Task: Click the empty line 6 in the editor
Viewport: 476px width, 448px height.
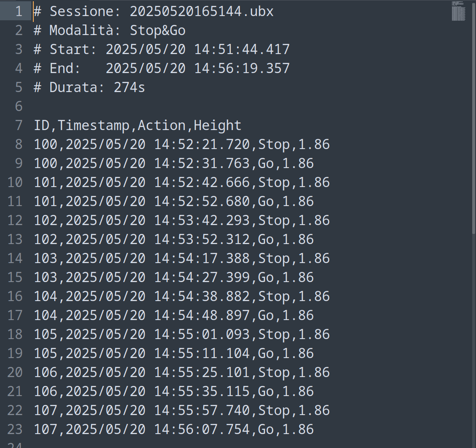Action: (237, 106)
